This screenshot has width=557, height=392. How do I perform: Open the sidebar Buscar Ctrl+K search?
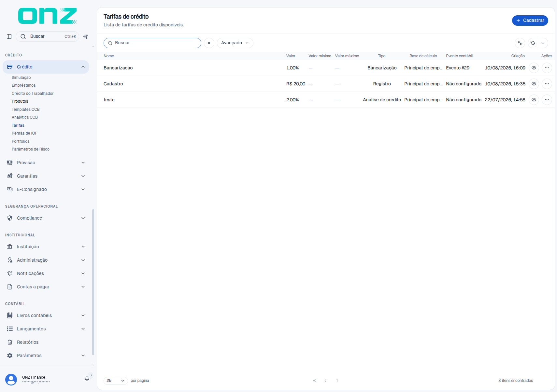pos(48,36)
